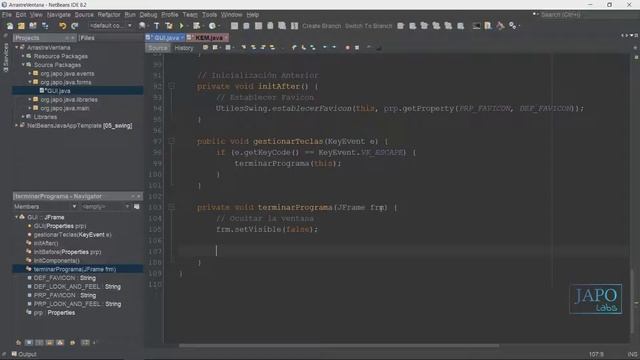Viewport: 640px width, 360px height.
Task: Click the icon right of Navigator filter combo
Action: point(137,207)
